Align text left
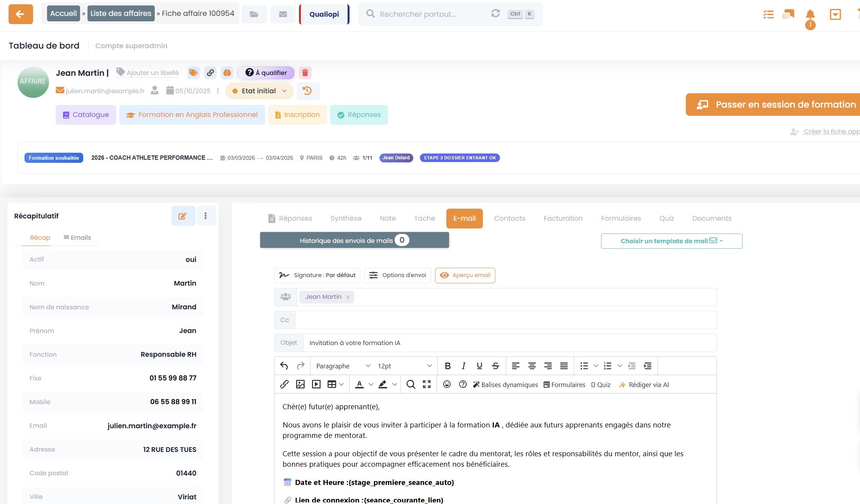Image resolution: width=860 pixels, height=504 pixels. pyautogui.click(x=516, y=366)
